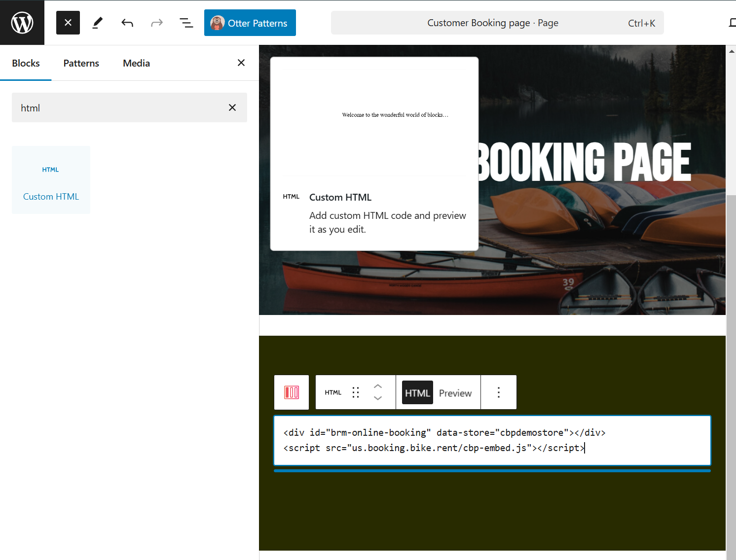
Task: Select the HTML editing mode tab
Action: pos(417,393)
